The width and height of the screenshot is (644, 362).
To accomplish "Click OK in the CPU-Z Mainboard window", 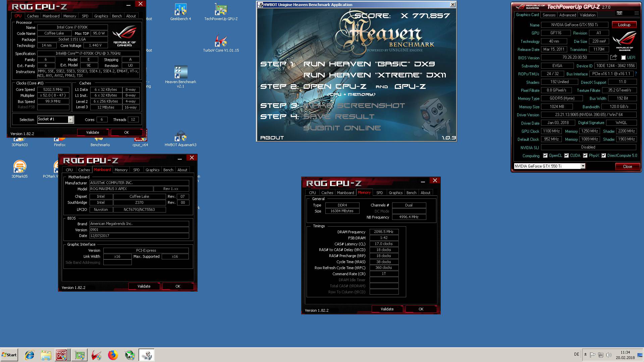I will pyautogui.click(x=178, y=286).
